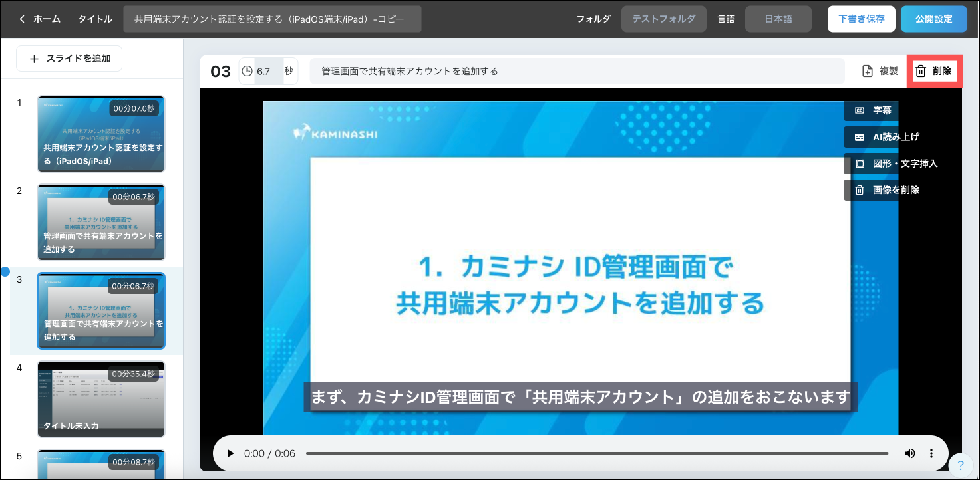Open the help question mark button
This screenshot has height=480, width=980.
(x=961, y=465)
